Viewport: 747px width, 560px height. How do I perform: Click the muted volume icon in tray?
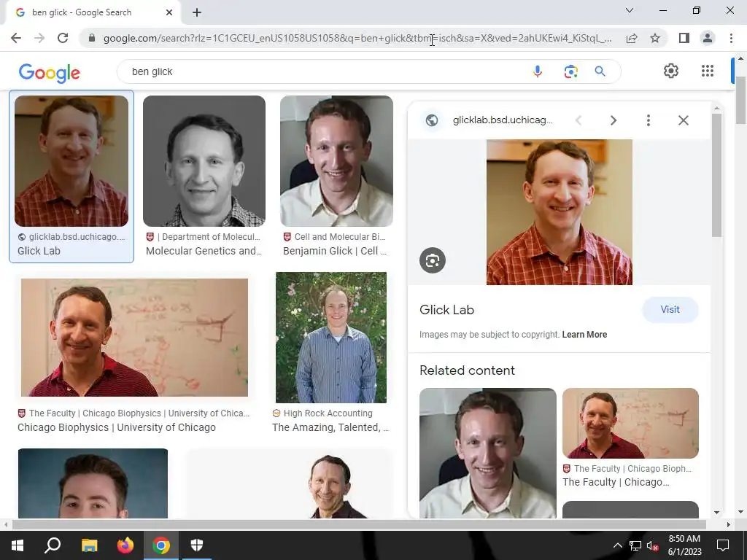(x=653, y=545)
